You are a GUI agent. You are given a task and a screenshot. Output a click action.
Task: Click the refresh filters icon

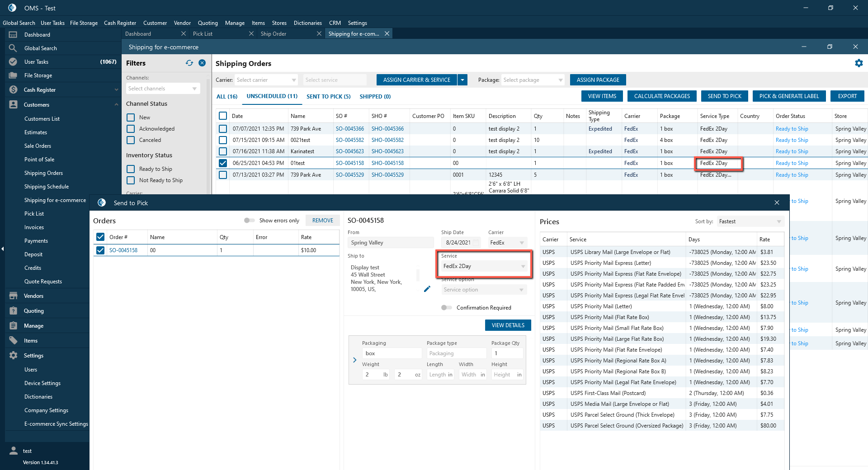(x=189, y=63)
